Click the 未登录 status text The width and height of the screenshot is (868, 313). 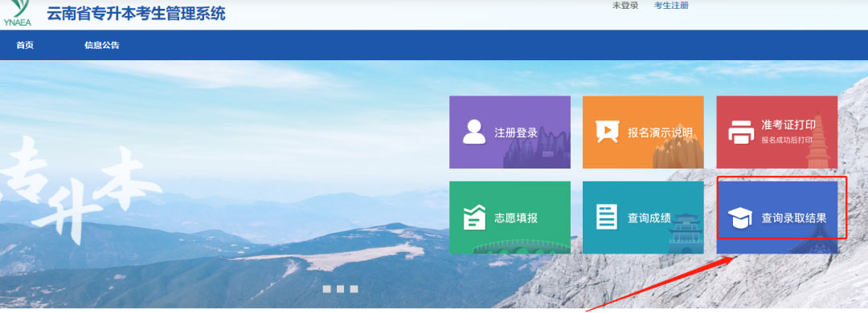[x=625, y=6]
